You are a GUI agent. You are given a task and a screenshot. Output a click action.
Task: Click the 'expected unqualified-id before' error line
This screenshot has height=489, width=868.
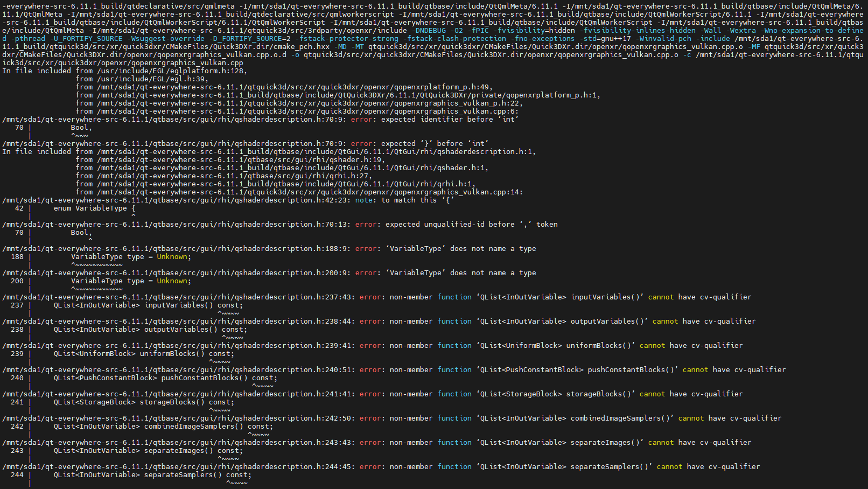point(280,225)
